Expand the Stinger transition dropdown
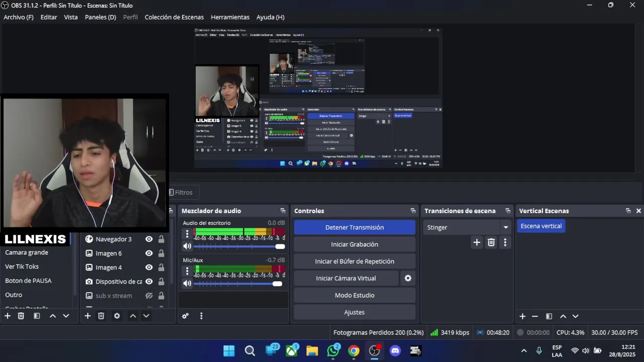The width and height of the screenshot is (644, 362). tap(506, 227)
